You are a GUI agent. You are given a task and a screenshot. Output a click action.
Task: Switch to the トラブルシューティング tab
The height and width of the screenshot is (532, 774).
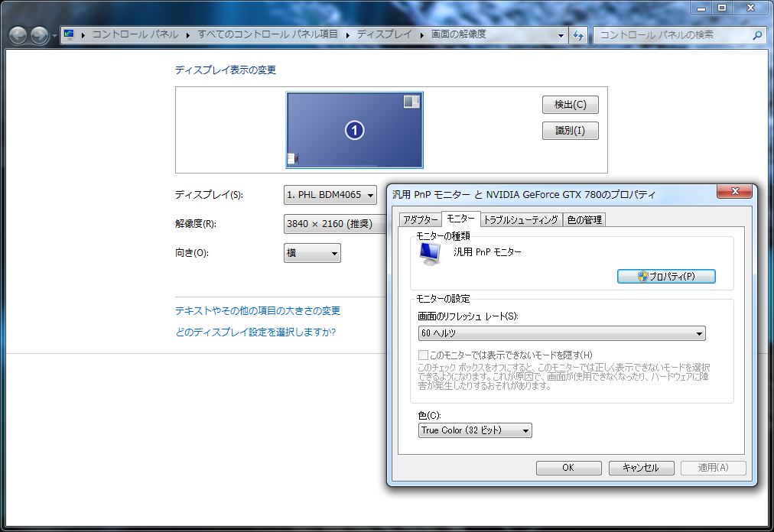coord(521,219)
